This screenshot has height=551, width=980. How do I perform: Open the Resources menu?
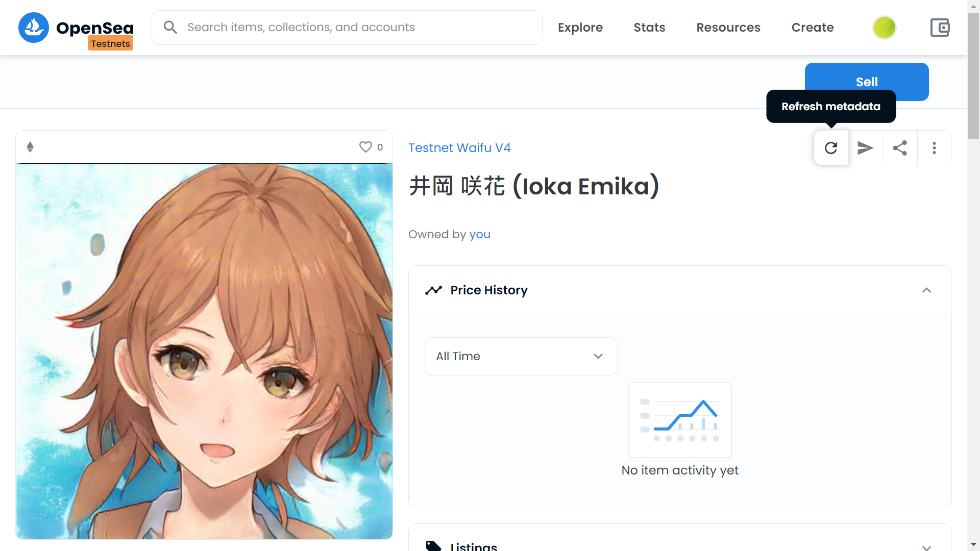728,28
